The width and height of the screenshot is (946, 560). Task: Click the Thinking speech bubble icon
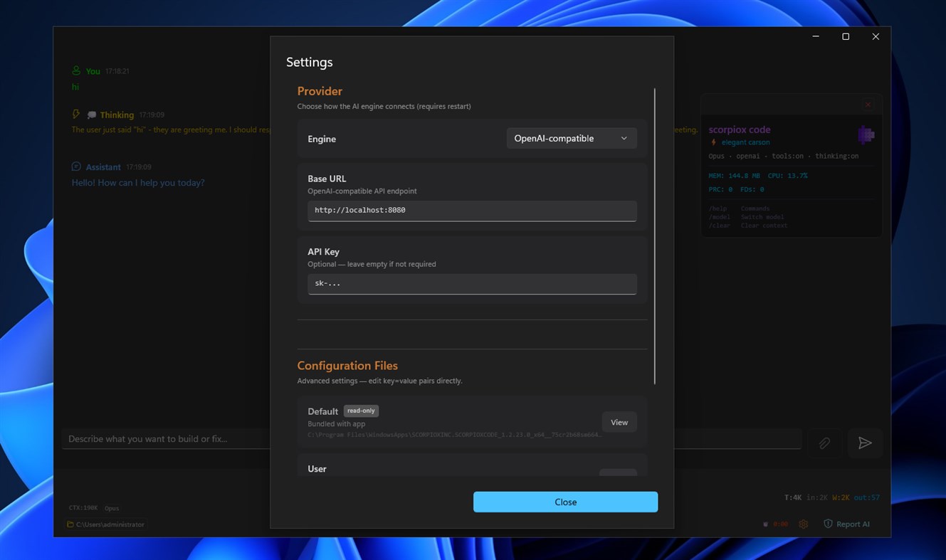click(x=91, y=115)
